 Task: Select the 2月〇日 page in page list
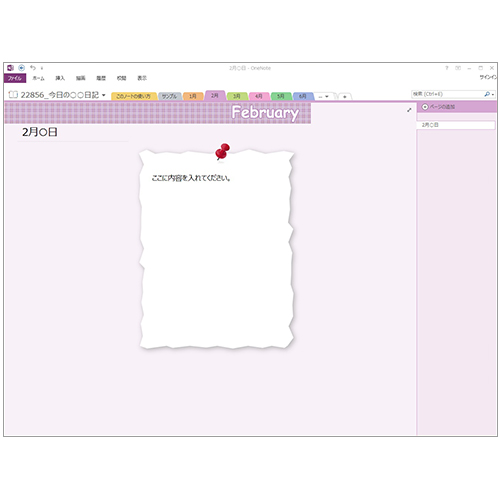(456, 125)
